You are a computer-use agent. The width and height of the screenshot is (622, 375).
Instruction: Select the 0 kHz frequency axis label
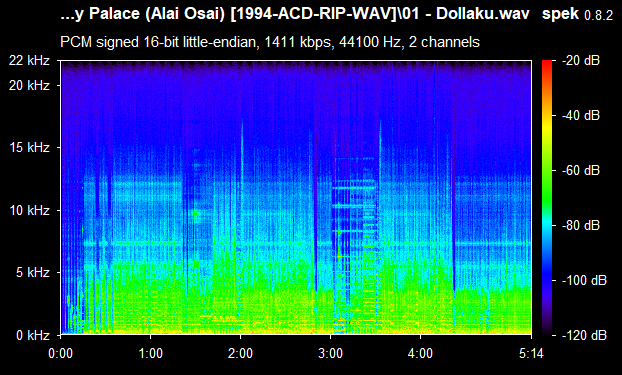coord(33,335)
